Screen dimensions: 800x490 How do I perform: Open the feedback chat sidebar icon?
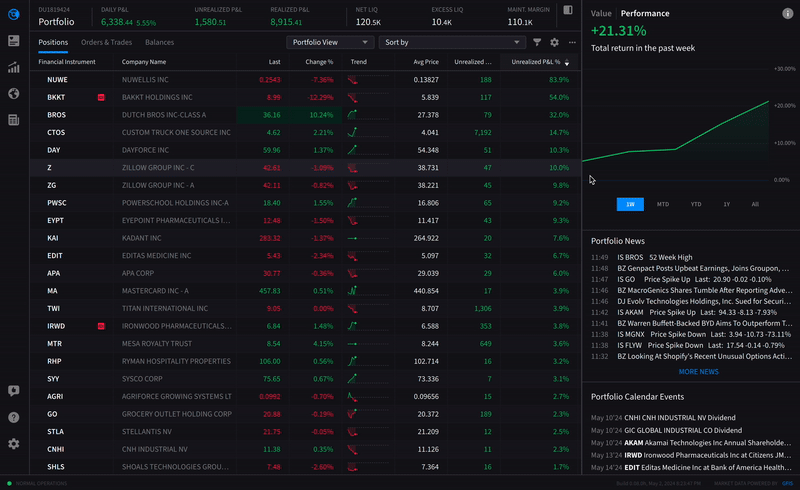click(14, 391)
